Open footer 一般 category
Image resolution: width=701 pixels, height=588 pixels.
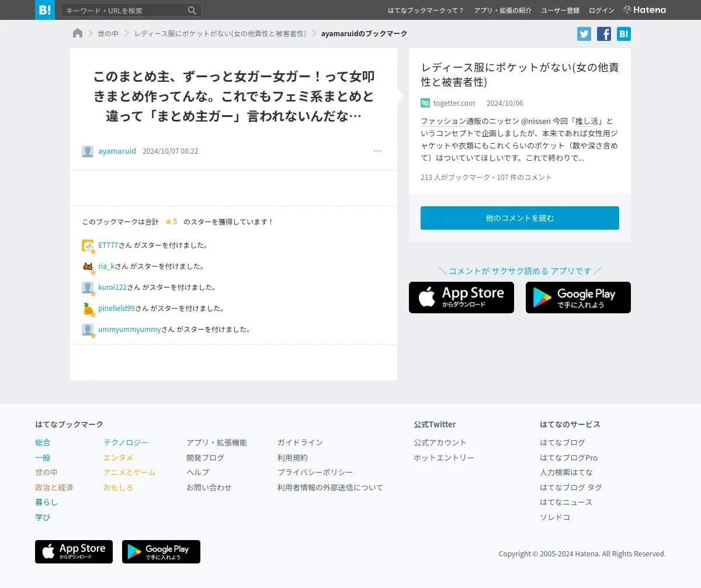pos(43,458)
